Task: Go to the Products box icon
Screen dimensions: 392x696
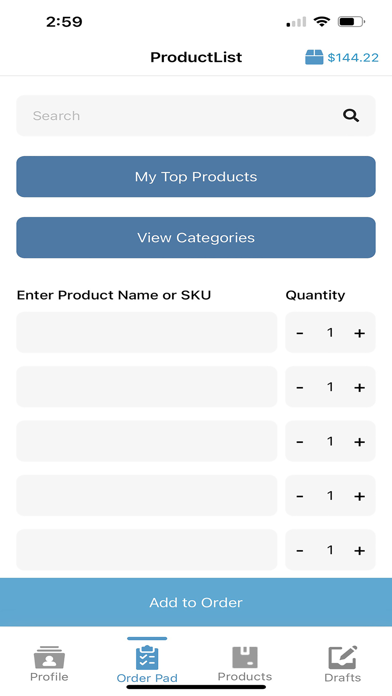Action: 245,657
